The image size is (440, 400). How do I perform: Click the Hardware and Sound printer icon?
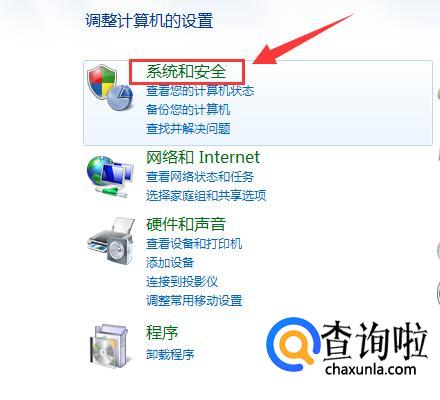(111, 241)
